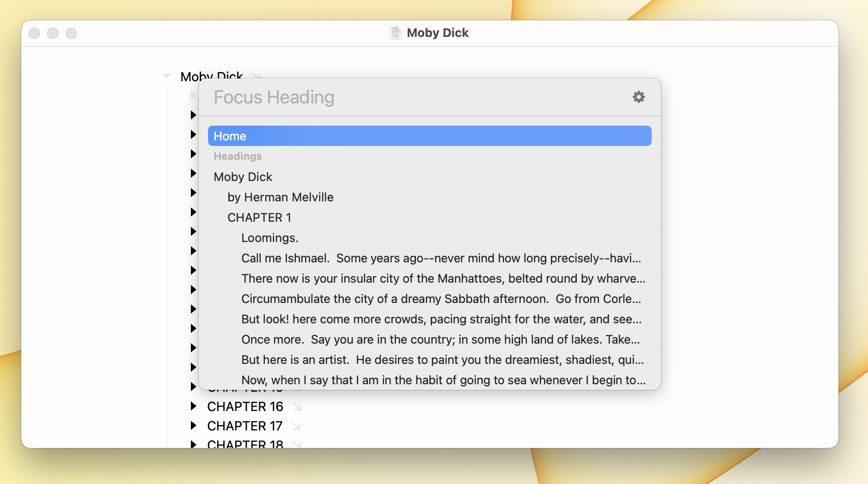Image resolution: width=868 pixels, height=484 pixels.
Task: Click the focus arrow beside CHAPTER 16
Action: (297, 406)
